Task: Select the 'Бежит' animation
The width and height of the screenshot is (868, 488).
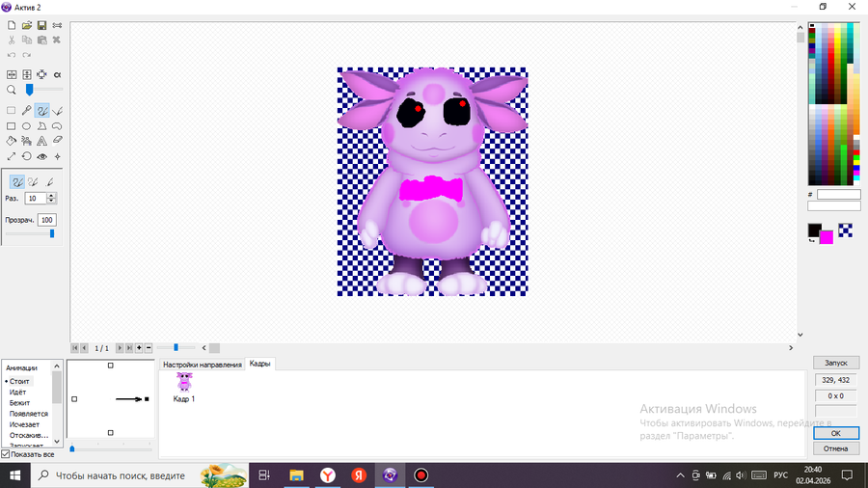Action: pos(19,403)
